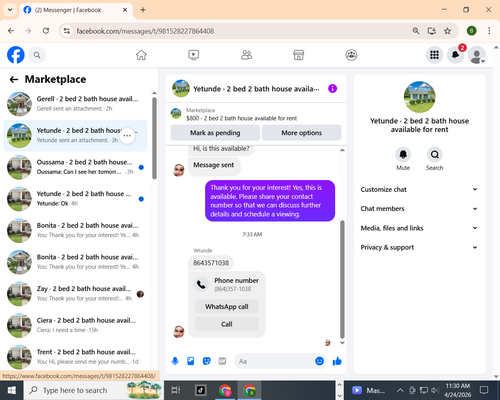Open the Video tab icon
Viewport: 500px width, 400px height.
[x=193, y=55]
